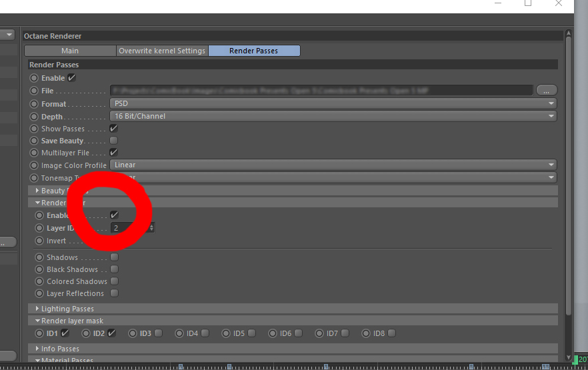Click the Layer ID stepper arrows
Viewport: 588px width, 370px height.
pos(151,227)
